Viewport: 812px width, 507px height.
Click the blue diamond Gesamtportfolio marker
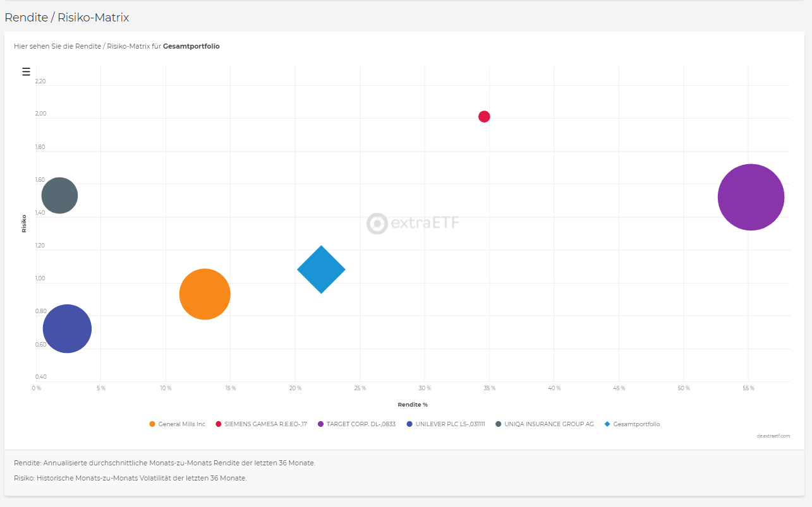(x=321, y=270)
